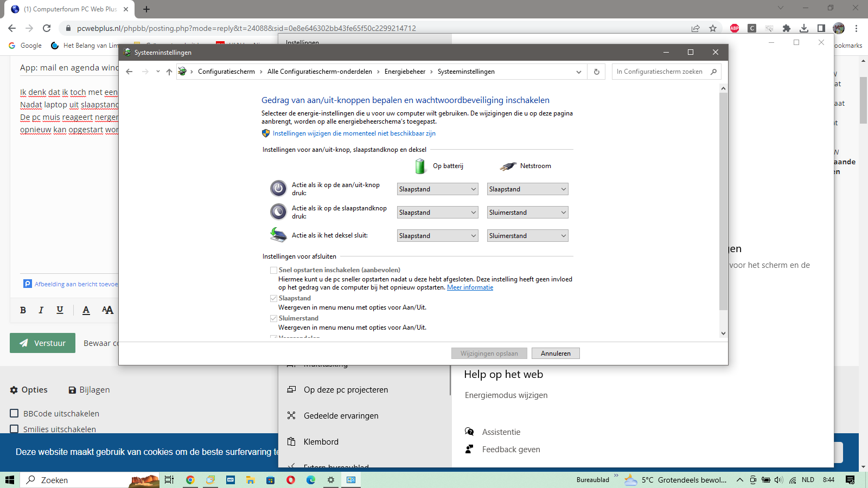Screen dimensions: 868x488
Task: Go back in the Systeeminstellingen window
Action: [129, 72]
